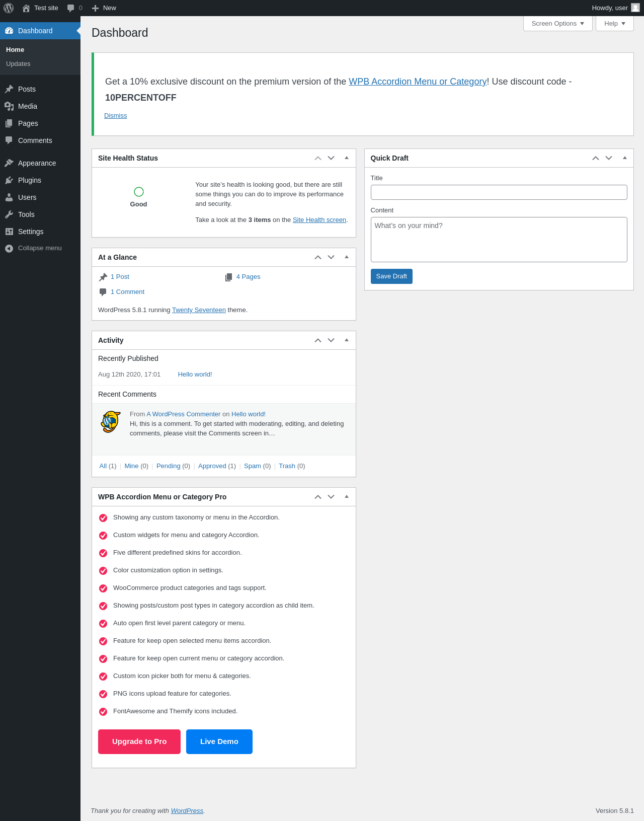This screenshot has width=644, height=821.
Task: Open the Help dropdown tab
Action: pos(615,24)
